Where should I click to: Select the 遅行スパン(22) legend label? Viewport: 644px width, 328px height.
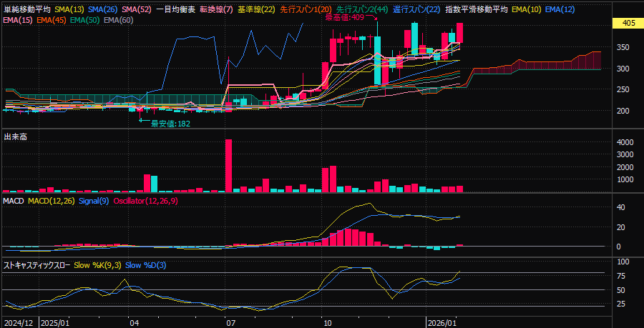[416, 9]
